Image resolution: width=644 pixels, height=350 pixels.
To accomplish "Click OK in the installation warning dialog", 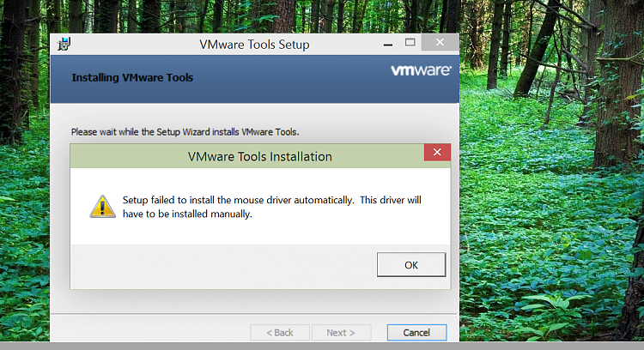I will pos(411,265).
